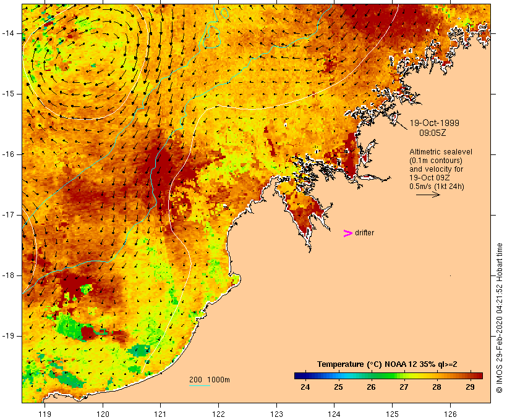The height and width of the screenshot is (420, 507).
Task: Click latitude axis label -19
Action: click(x=8, y=336)
